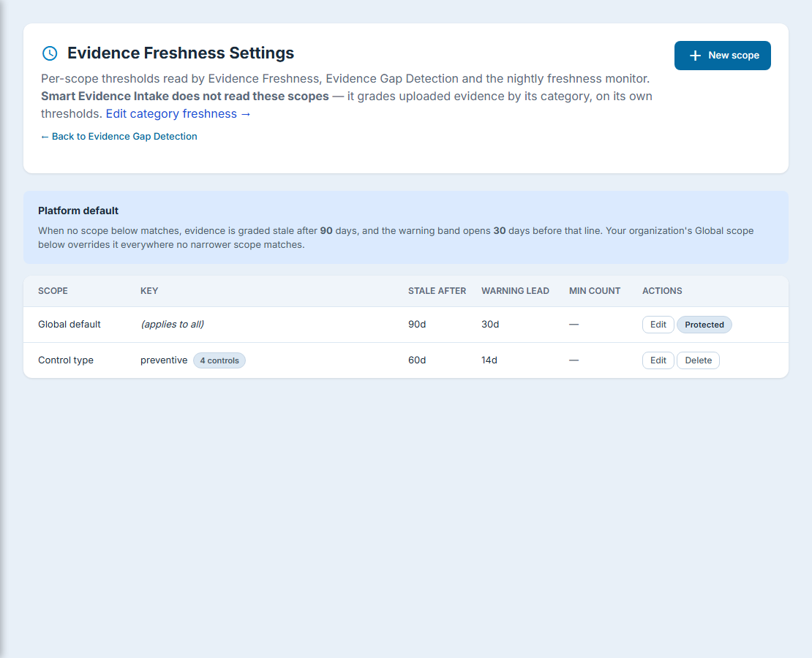Click the 60d stale after value
The image size is (812, 658).
pyautogui.click(x=417, y=360)
